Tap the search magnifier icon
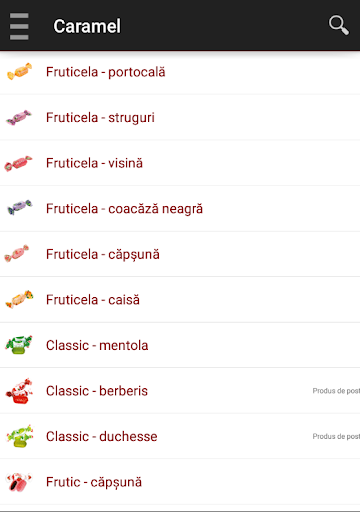Image resolution: width=360 pixels, height=512 pixels. coord(339,25)
